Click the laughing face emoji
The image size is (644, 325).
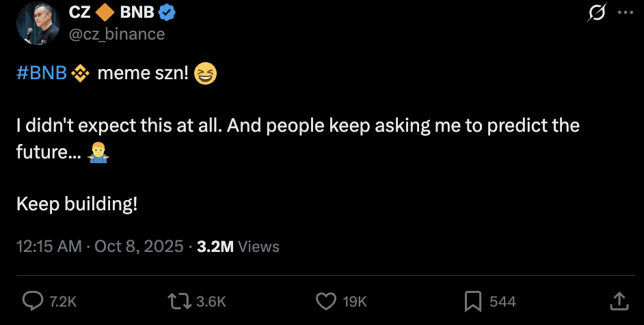click(205, 73)
